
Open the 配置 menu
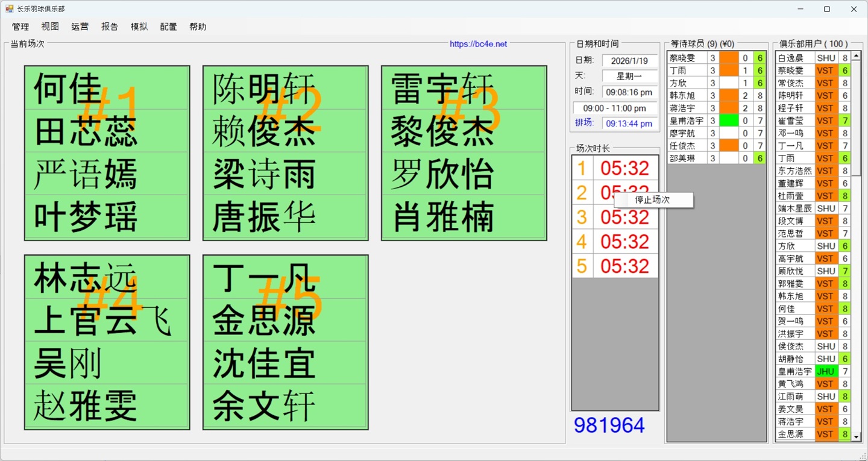coord(168,27)
